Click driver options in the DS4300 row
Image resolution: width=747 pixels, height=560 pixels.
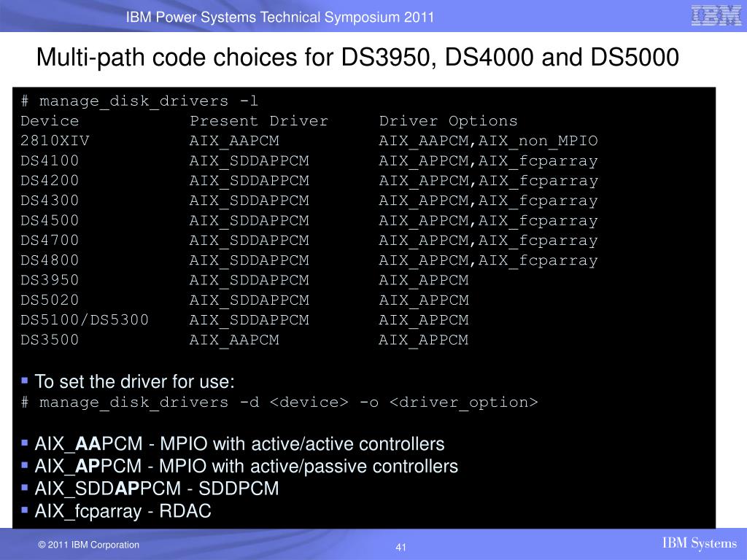coord(488,201)
